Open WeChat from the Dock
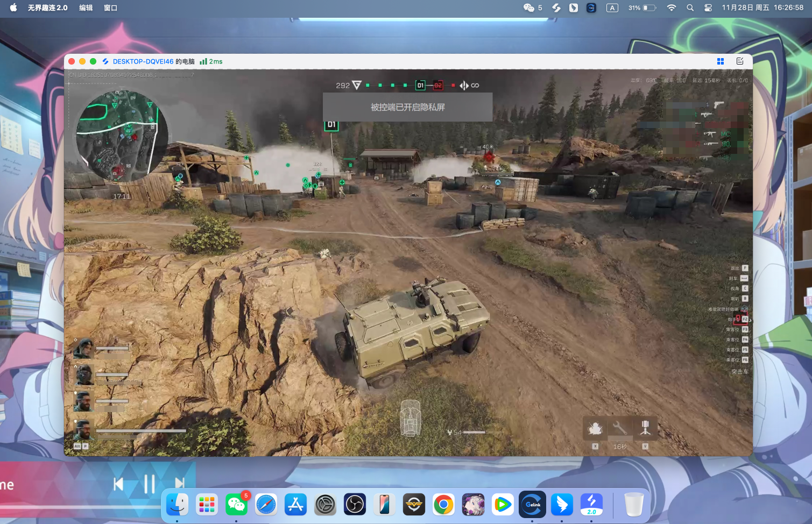 click(x=237, y=505)
